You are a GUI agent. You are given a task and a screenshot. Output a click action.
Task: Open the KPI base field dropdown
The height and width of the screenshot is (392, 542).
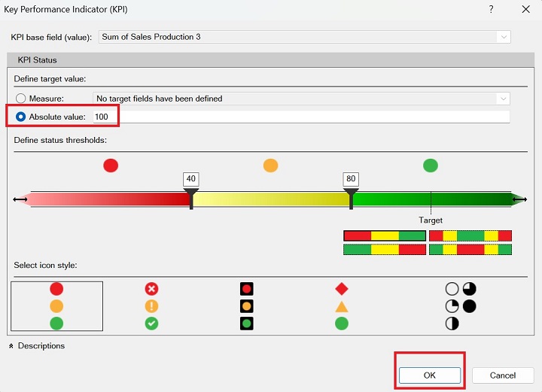[504, 37]
